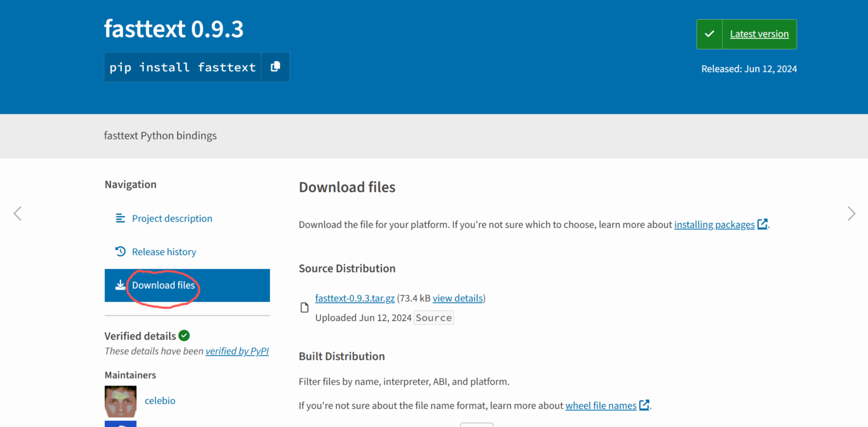Open view details for the tar.gz file
Viewport: 868px width, 427px height.
(457, 298)
